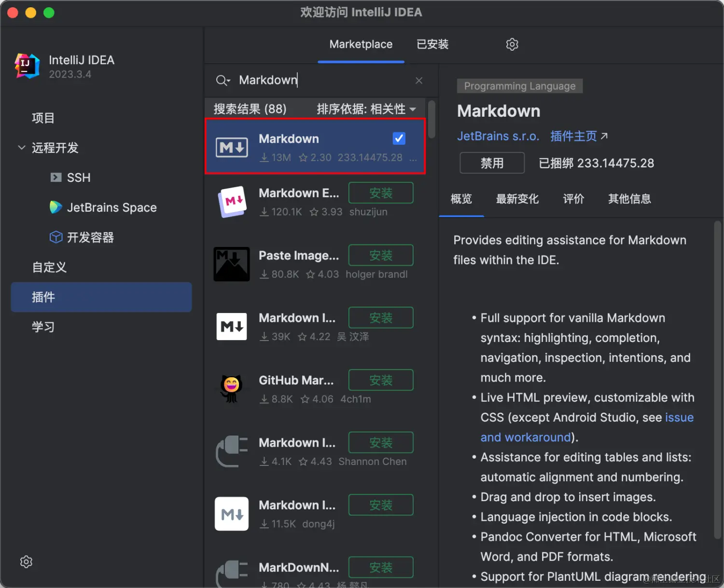Install the plugin by Shannon Chen
724x588 pixels.
point(381,442)
